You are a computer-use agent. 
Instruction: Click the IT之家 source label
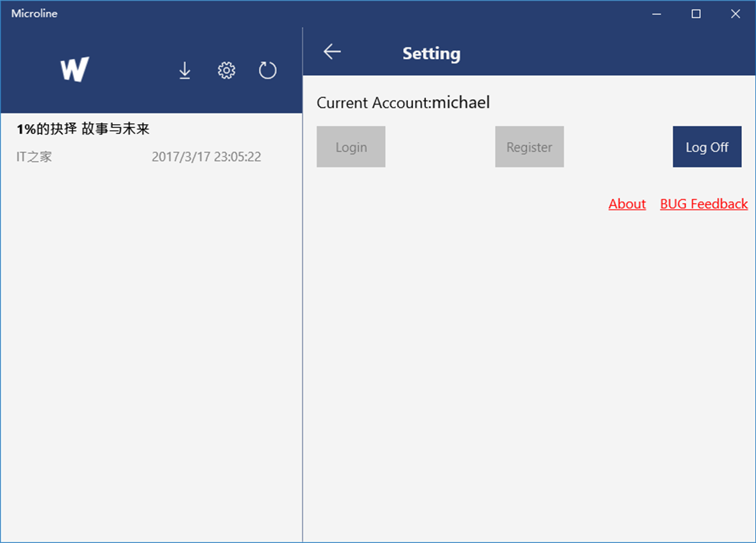[x=34, y=157]
